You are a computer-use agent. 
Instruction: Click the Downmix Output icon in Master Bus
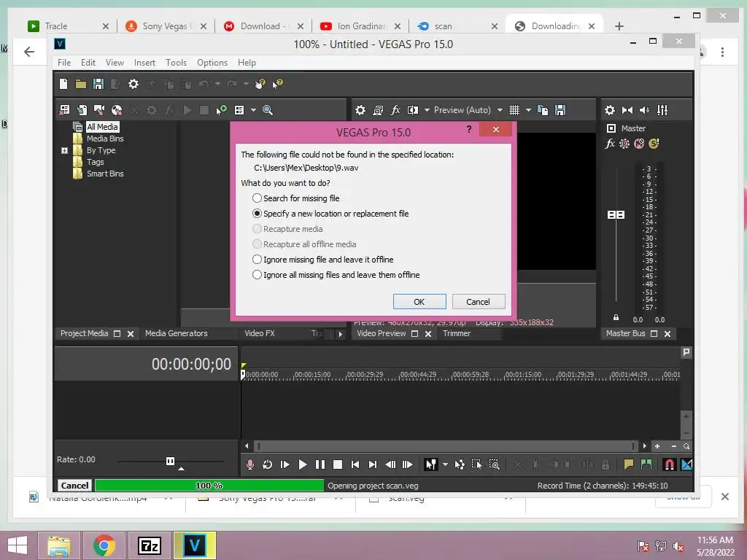[627, 110]
